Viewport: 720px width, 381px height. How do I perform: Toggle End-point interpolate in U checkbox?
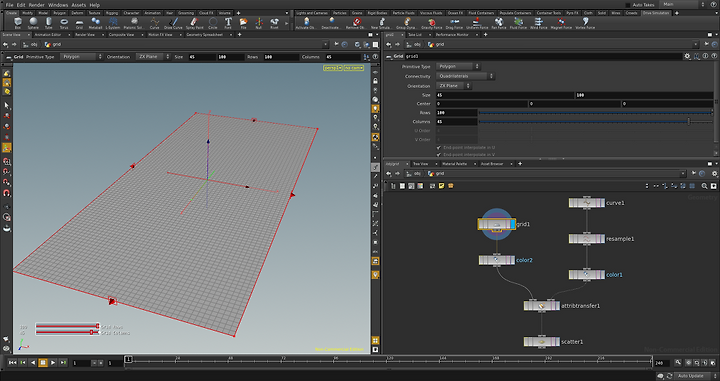pyautogui.click(x=439, y=148)
